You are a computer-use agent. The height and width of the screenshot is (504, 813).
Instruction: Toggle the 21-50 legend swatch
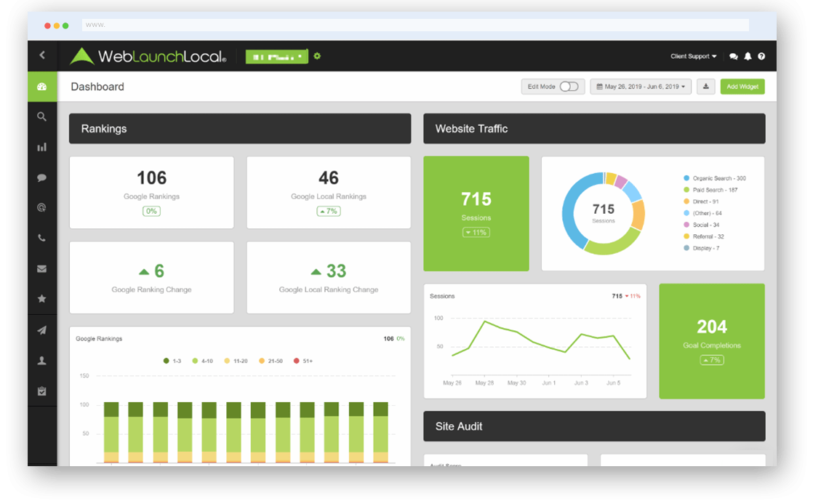(261, 361)
